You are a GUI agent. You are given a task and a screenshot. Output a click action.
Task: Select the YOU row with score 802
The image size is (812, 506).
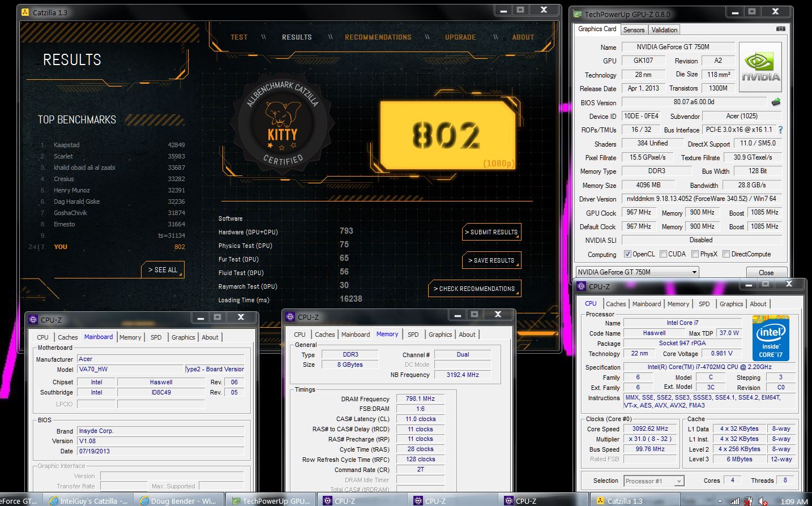click(x=108, y=247)
